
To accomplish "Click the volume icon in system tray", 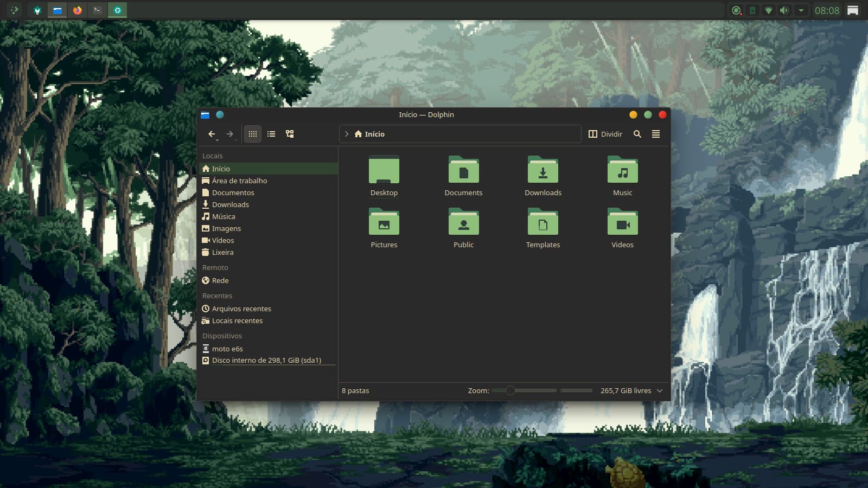I will (x=784, y=10).
